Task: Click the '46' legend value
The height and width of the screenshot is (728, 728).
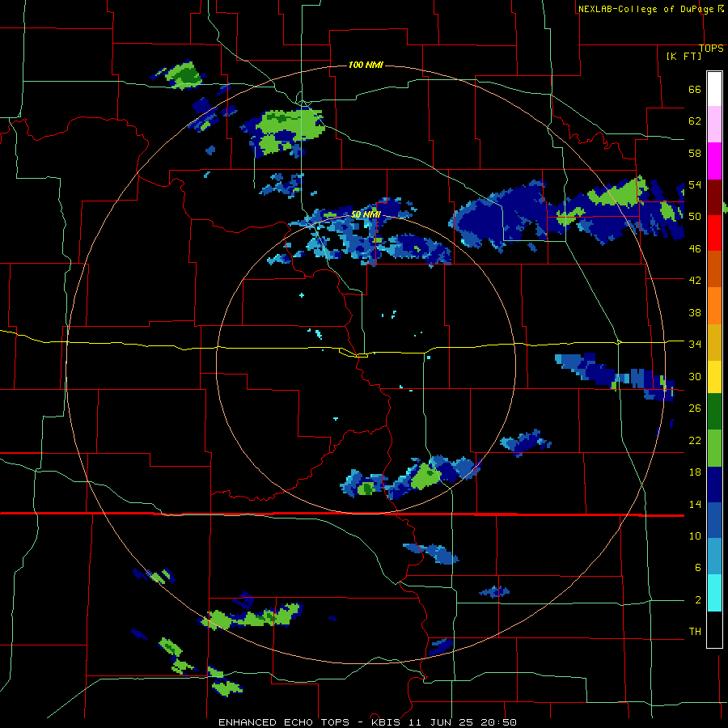Action: click(695, 248)
